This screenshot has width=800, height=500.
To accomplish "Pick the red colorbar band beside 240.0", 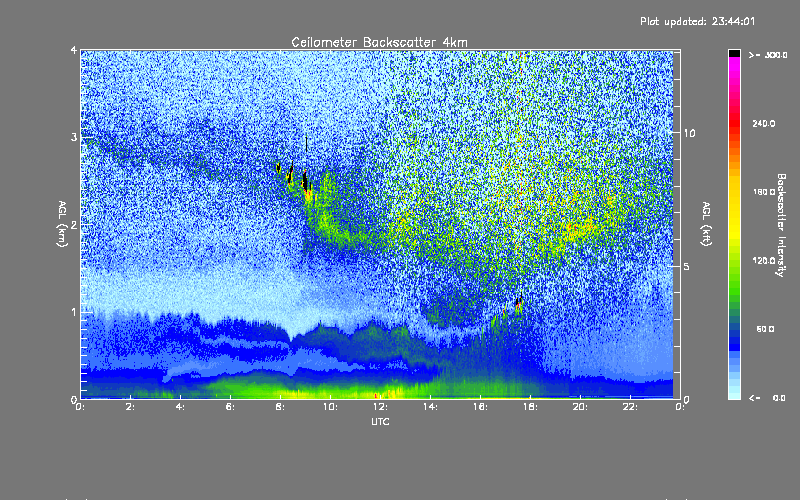I will tap(734, 124).
